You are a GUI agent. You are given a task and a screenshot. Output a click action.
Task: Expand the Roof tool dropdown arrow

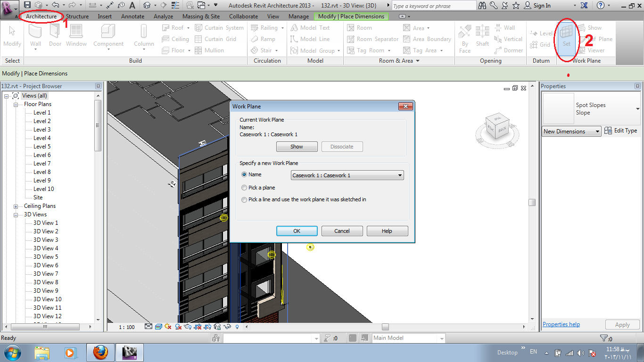click(189, 28)
